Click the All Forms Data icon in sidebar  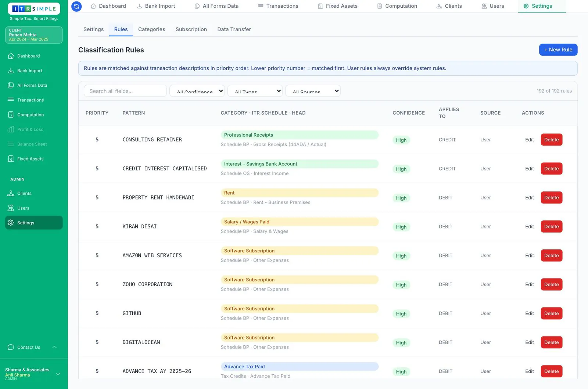coord(11,85)
